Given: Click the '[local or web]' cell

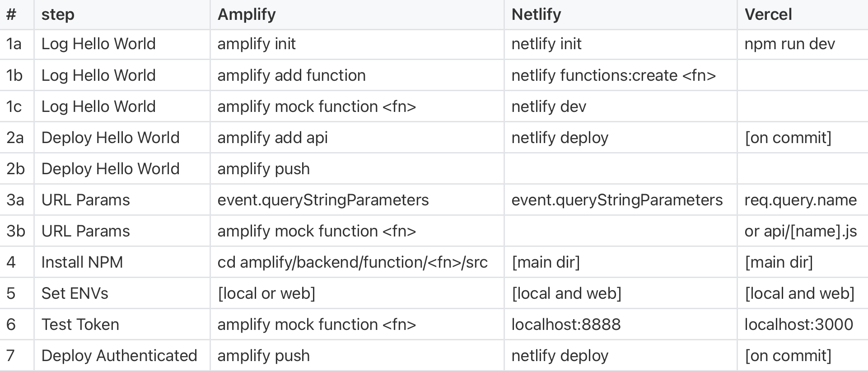Looking at the screenshot, I should tap(266, 293).
